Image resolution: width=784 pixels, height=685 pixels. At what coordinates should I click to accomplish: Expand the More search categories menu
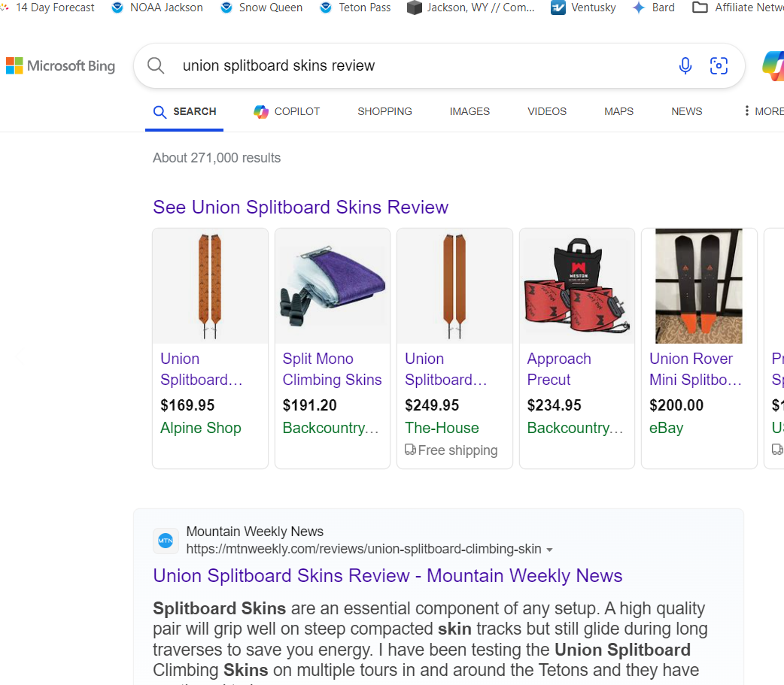763,111
